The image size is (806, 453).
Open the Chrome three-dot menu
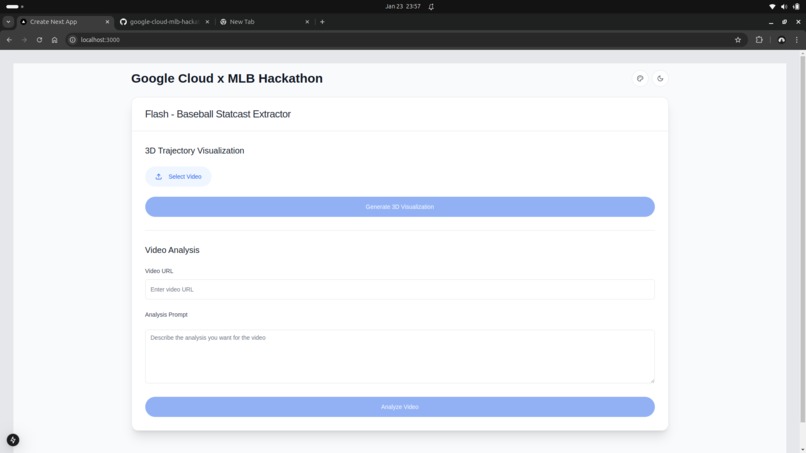pyautogui.click(x=797, y=40)
